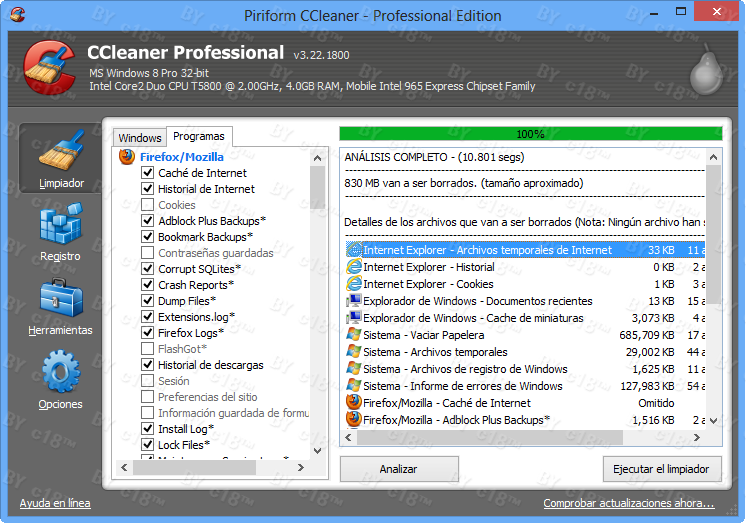Enable the Sesión checkbox
The width and height of the screenshot is (746, 524).
[148, 381]
